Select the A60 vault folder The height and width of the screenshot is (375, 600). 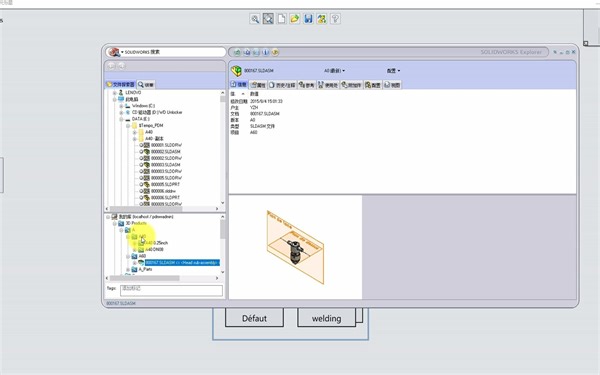tap(139, 256)
